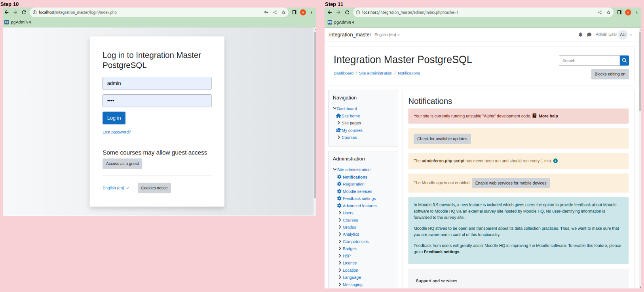Click the Step 10 browser address bar URL
644x292 pixels.
point(78,12)
